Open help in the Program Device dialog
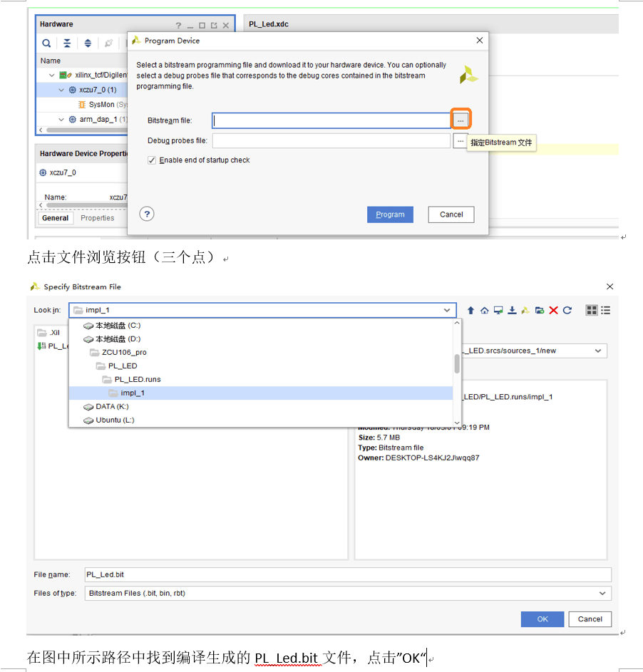643x672 pixels. pos(147,214)
